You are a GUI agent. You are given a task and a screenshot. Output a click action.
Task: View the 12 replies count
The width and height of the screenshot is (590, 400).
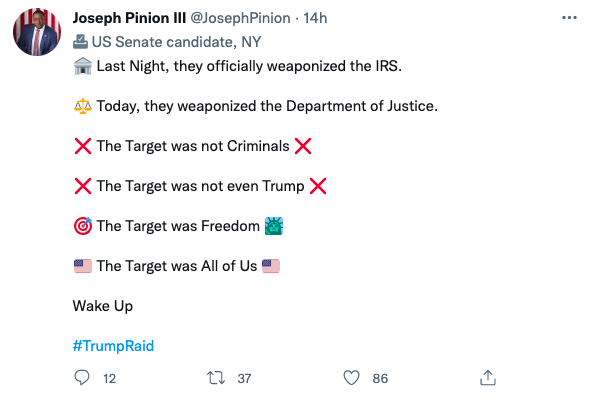pos(109,379)
